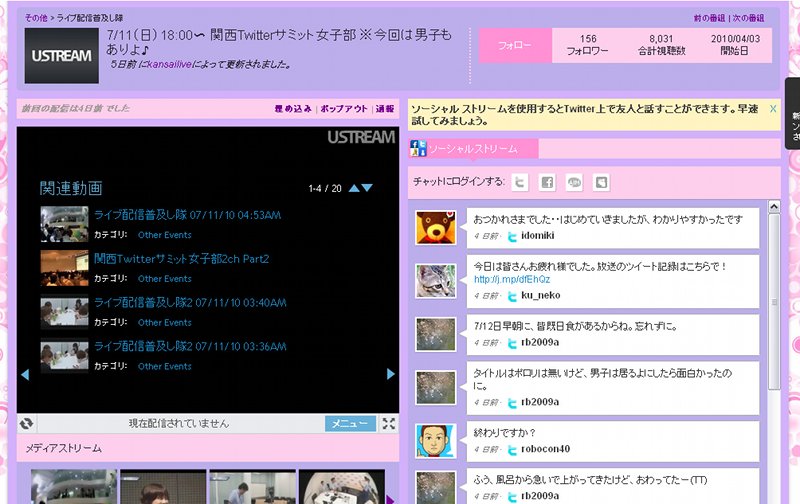
Task: Open the 埋め込み embed link
Action: (x=293, y=109)
